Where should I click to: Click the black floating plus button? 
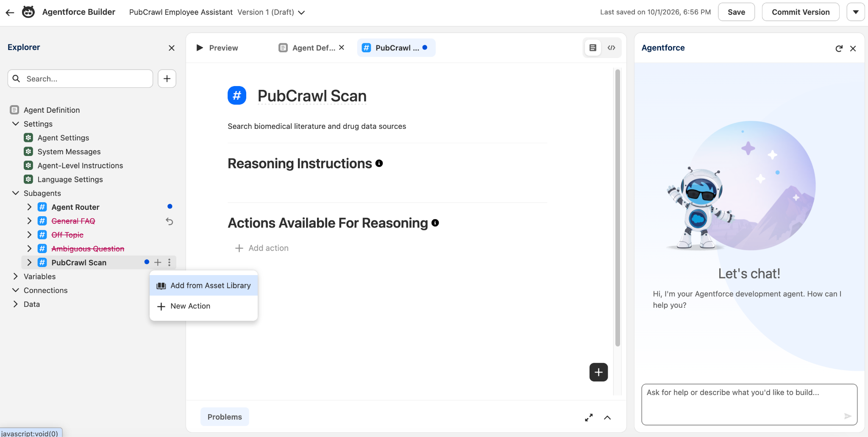[x=598, y=372]
